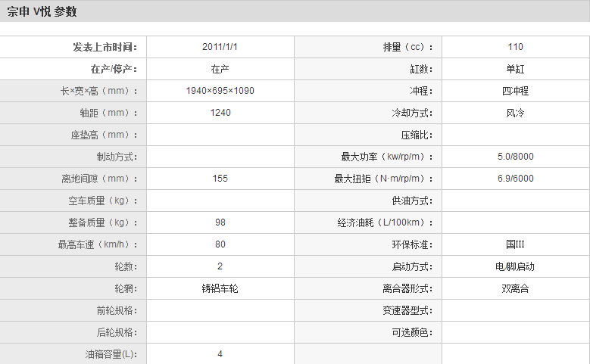Select the 2011/1/1 launch date value

coord(220,47)
